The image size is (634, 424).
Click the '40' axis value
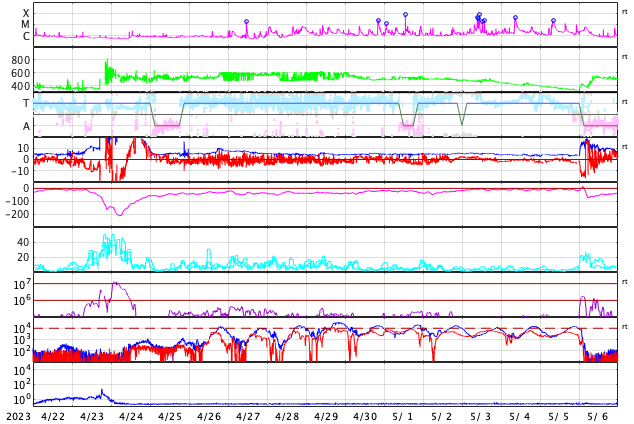pos(23,243)
